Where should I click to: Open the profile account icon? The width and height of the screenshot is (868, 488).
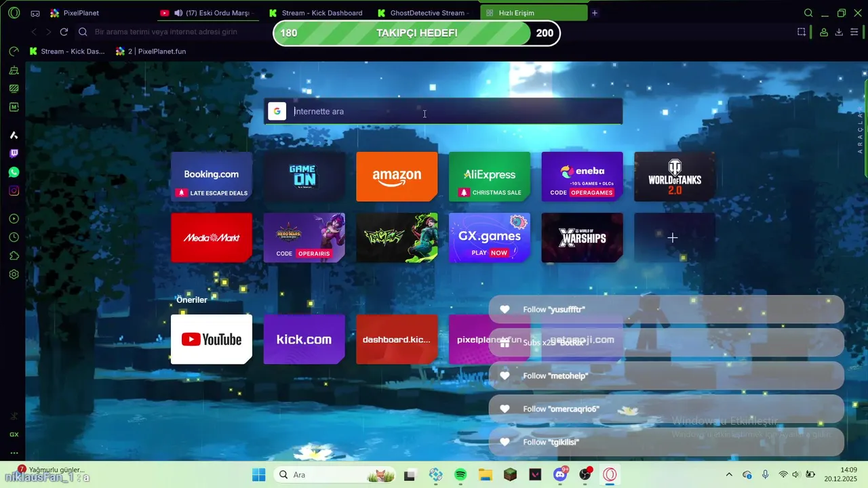tap(824, 32)
